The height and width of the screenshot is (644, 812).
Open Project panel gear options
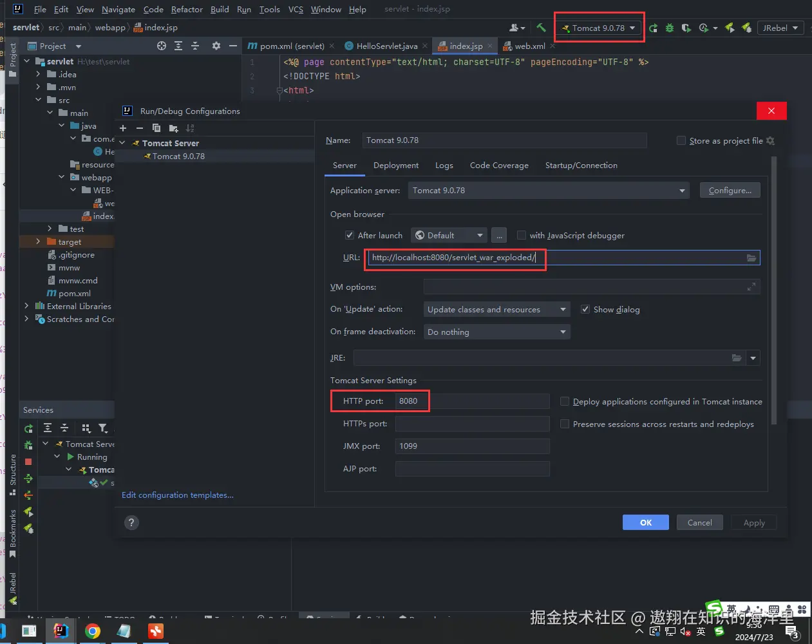click(216, 46)
